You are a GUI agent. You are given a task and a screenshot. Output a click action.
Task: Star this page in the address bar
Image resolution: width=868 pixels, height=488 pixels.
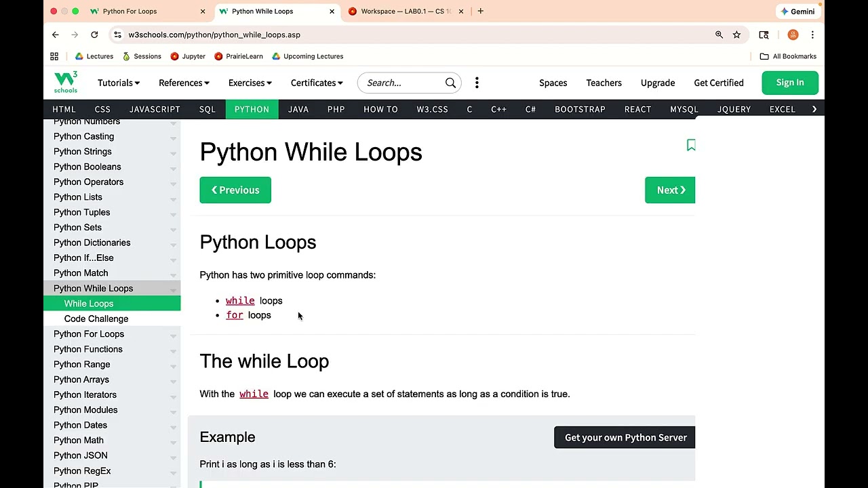click(736, 35)
